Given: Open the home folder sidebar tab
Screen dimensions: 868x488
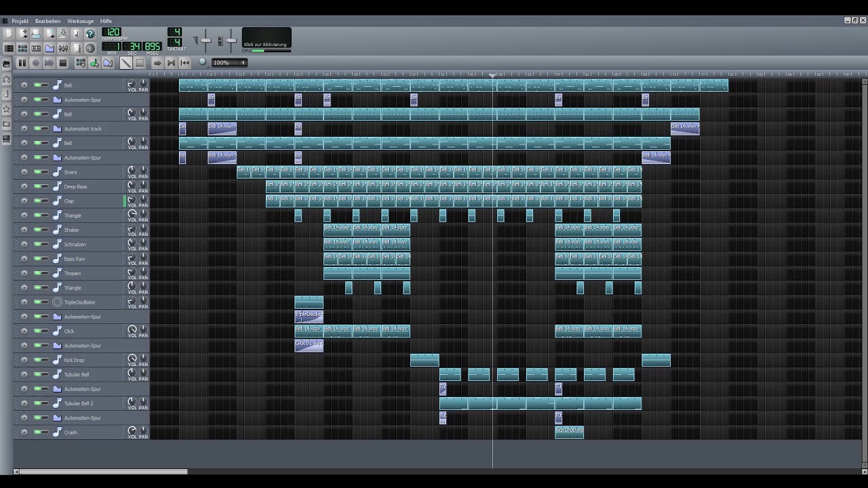Looking at the screenshot, I should (x=6, y=124).
